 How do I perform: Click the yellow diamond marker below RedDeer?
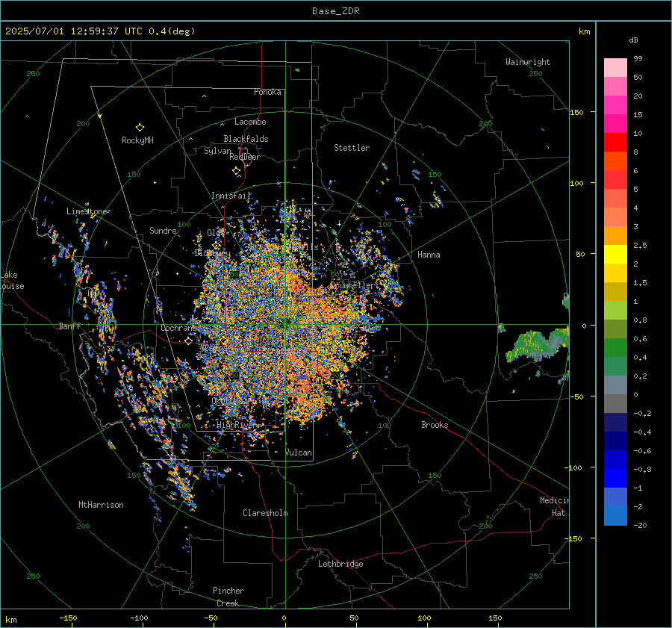[236, 171]
